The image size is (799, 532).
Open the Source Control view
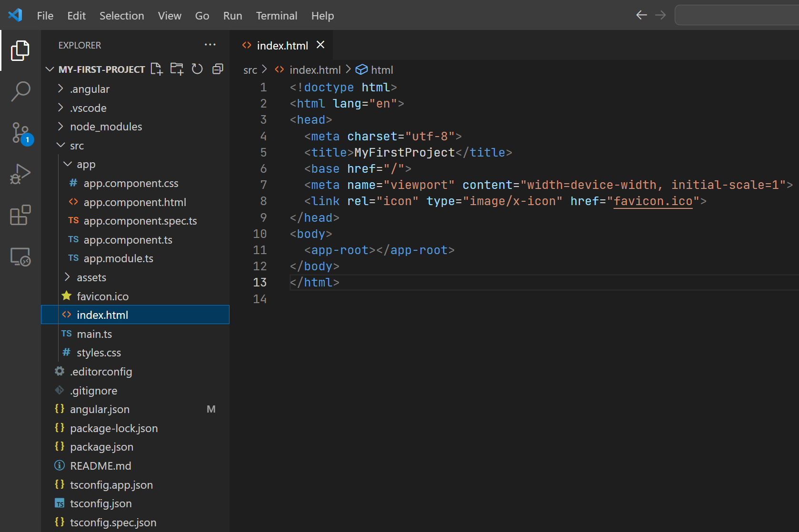pyautogui.click(x=20, y=133)
